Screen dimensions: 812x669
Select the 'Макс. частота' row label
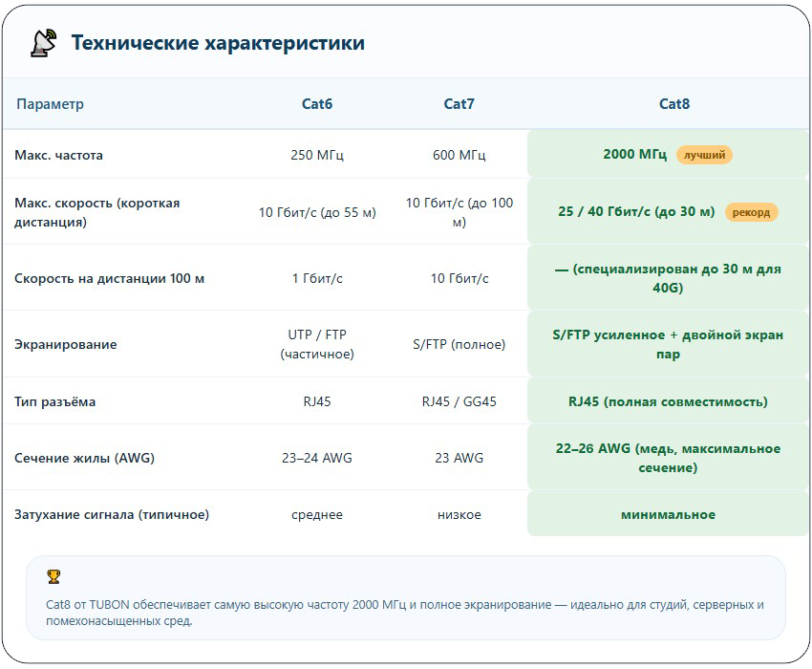[x=58, y=155]
